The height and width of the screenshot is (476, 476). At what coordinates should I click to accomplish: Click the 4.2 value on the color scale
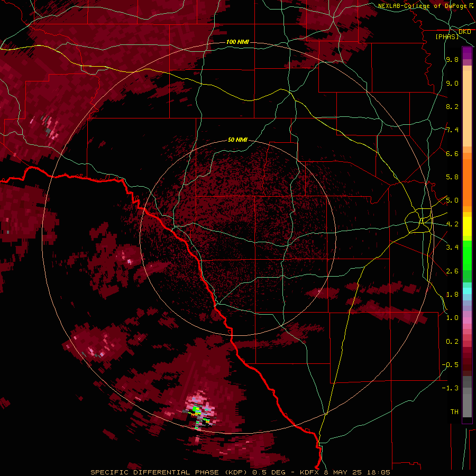(452, 224)
